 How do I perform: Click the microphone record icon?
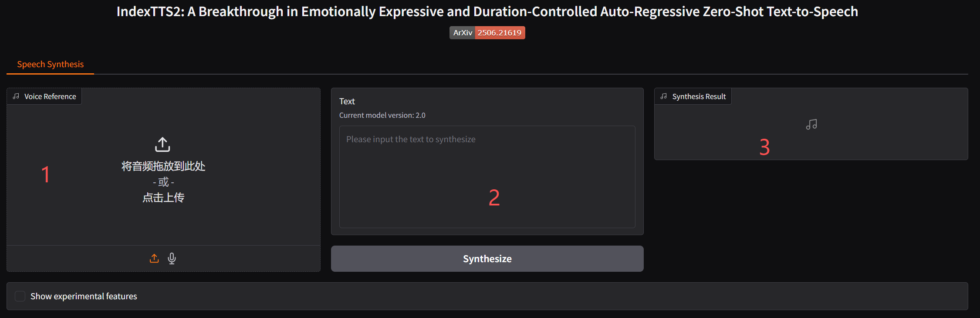tap(172, 259)
